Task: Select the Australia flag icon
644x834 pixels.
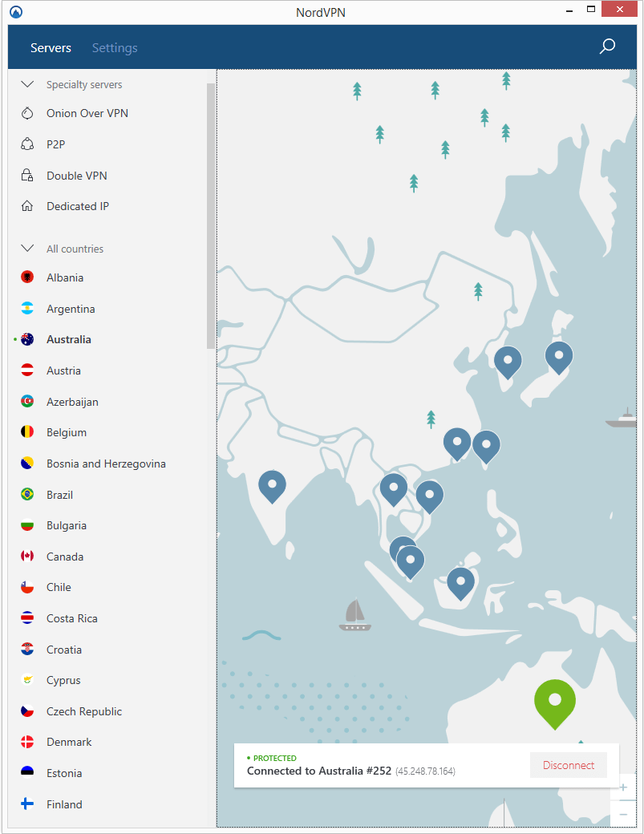Action: pyautogui.click(x=27, y=339)
